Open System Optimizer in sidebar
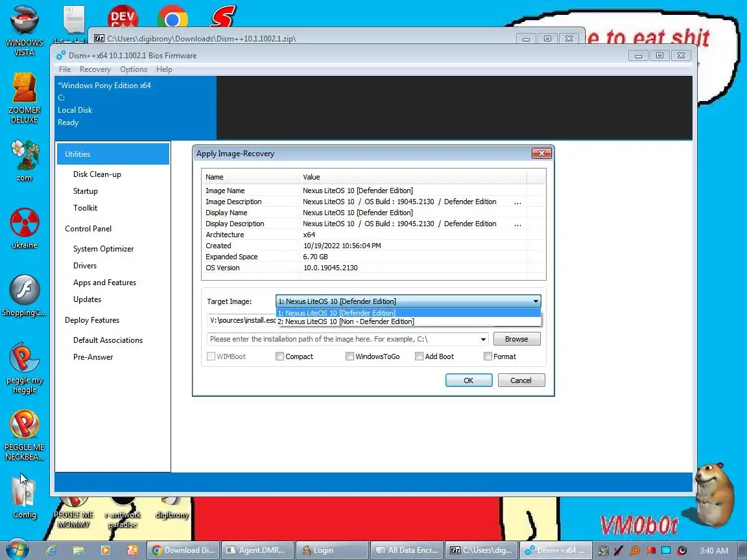Viewport: 747px width, 560px height. pos(103,249)
